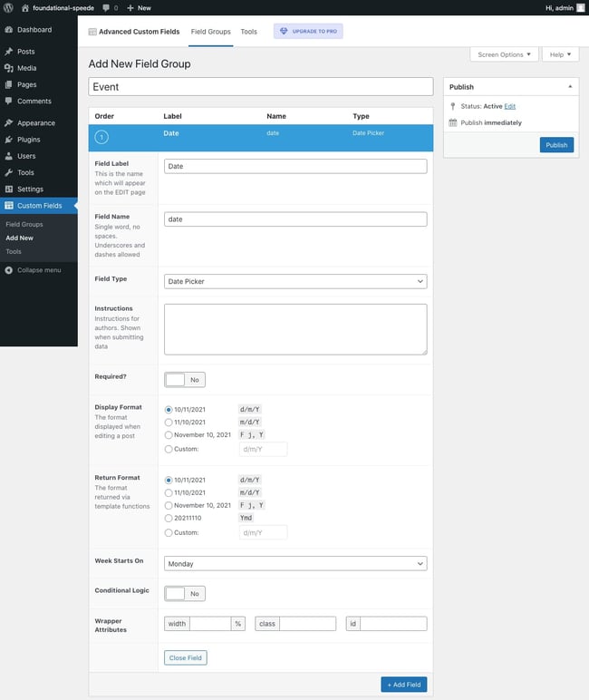Expand the Screen Options panel
The image size is (589, 700).
point(504,54)
